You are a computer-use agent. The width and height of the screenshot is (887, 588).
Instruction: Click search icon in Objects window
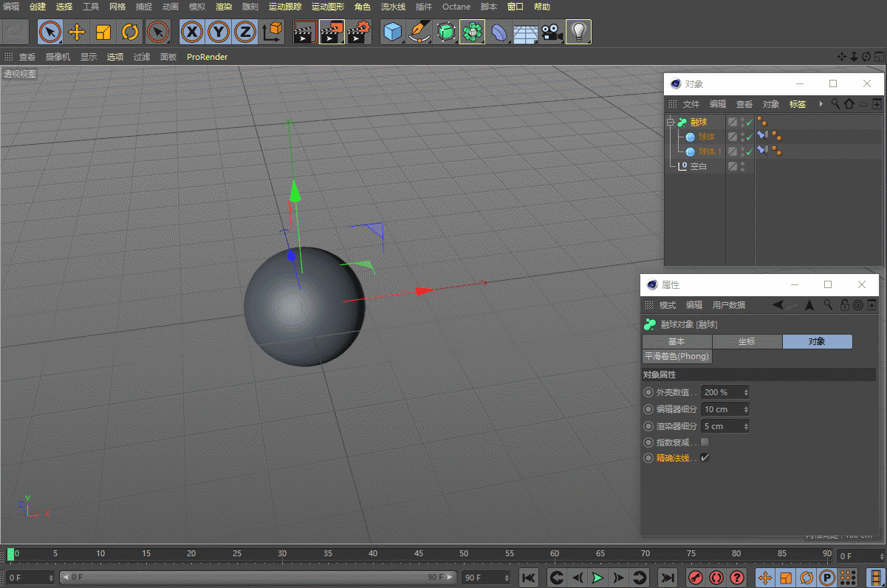[x=835, y=104]
